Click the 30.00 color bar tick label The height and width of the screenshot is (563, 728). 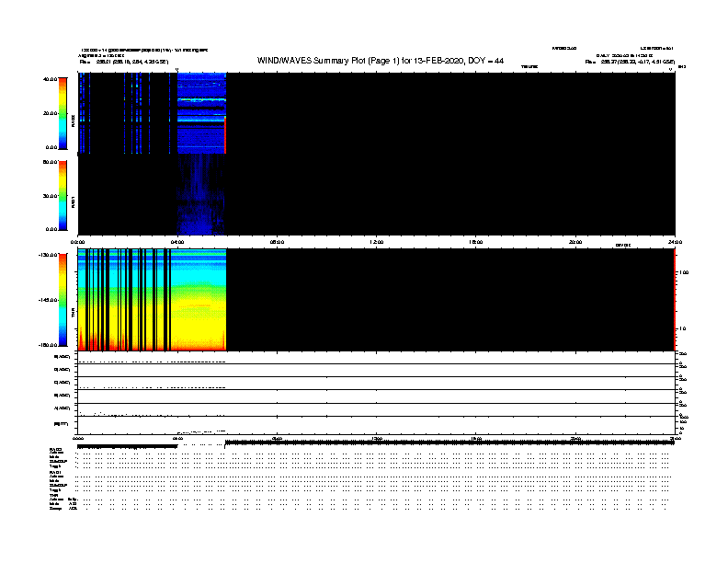(51, 196)
